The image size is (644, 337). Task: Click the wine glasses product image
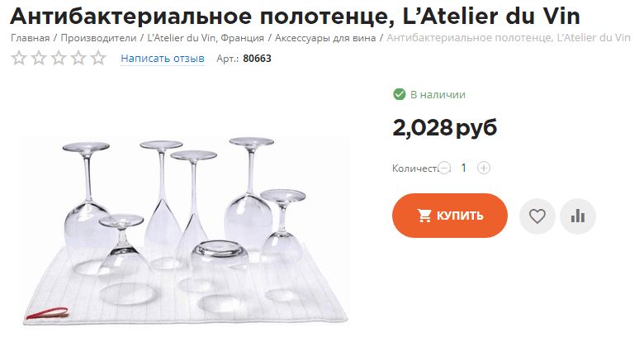pos(185,231)
